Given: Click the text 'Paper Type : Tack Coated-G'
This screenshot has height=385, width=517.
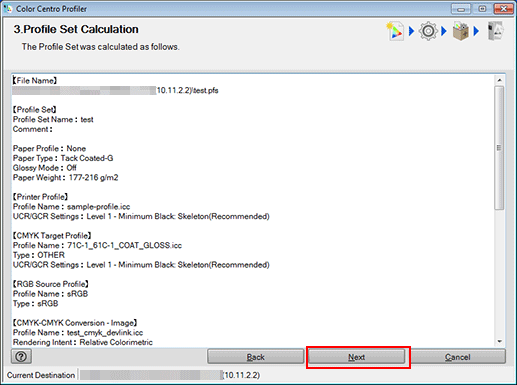Looking at the screenshot, I should [63, 158].
